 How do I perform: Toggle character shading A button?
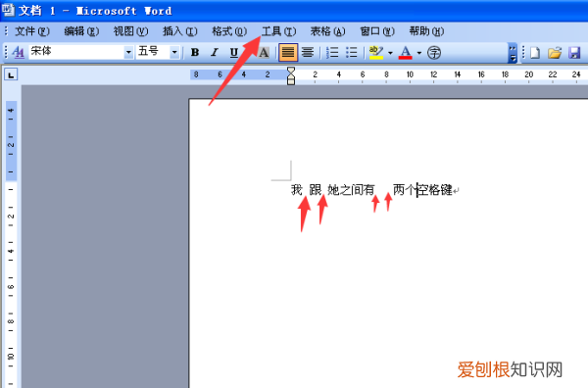pyautogui.click(x=264, y=53)
